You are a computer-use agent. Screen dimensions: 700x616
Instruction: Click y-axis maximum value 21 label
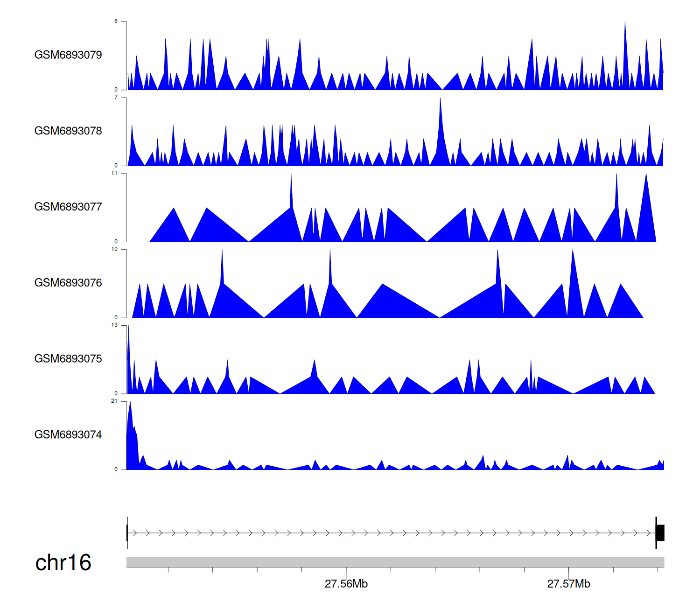[x=114, y=401]
